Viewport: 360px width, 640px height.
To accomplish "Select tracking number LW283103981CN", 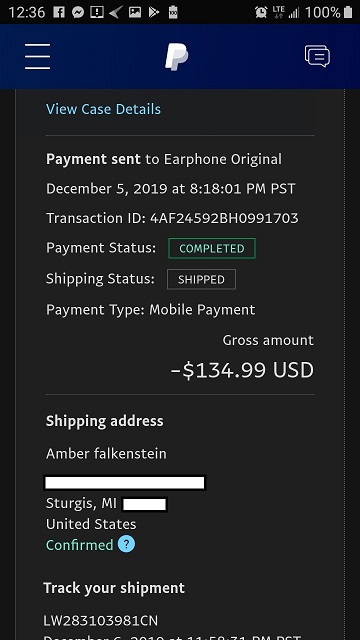I will [x=100, y=621].
